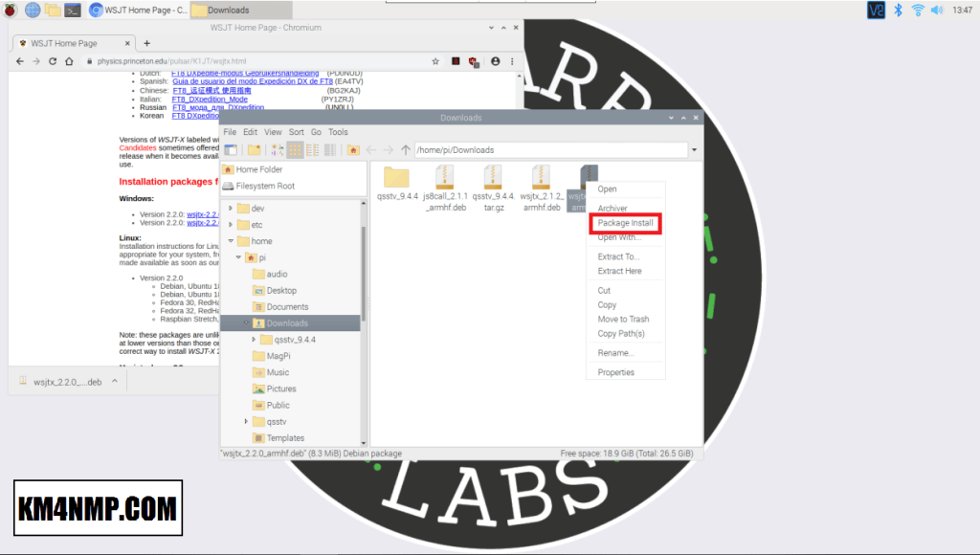Image resolution: width=980 pixels, height=555 pixels.
Task: Click the go-up parent folder arrow
Action: point(406,150)
